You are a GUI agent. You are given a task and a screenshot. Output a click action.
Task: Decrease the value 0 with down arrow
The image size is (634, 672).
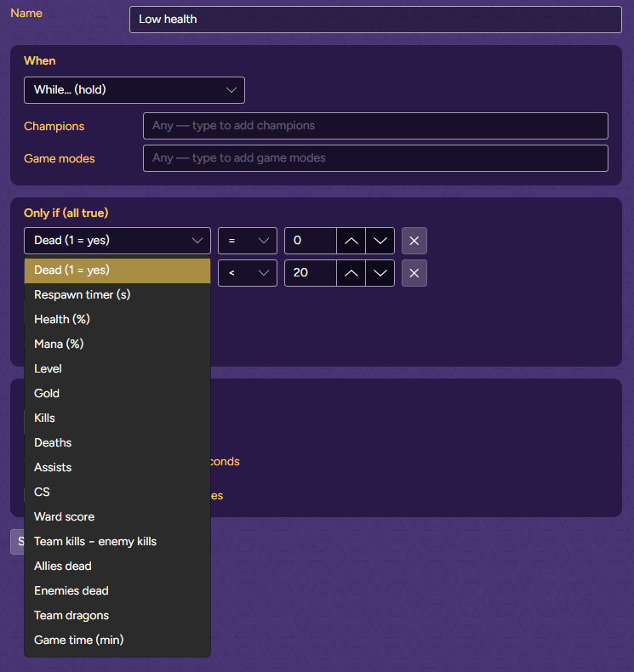pyautogui.click(x=380, y=241)
